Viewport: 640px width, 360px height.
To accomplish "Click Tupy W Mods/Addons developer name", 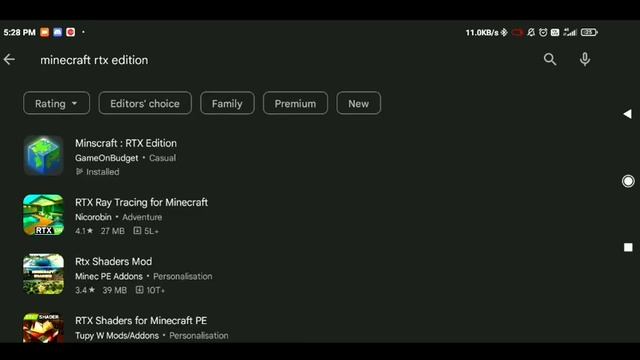I will [x=117, y=336].
